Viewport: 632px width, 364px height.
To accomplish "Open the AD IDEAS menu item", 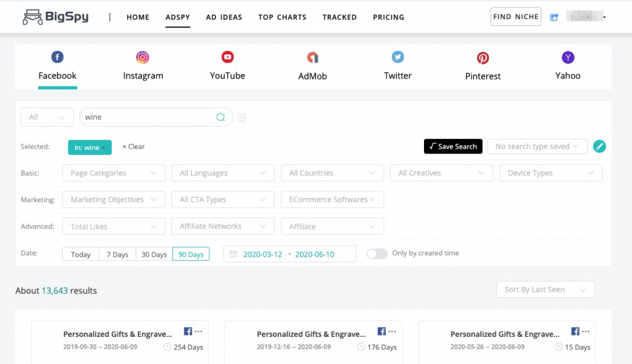I will click(224, 17).
